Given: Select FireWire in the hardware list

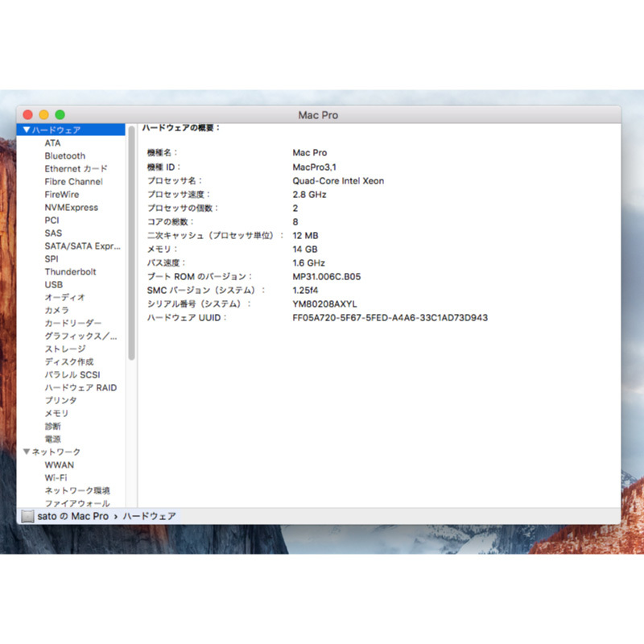Looking at the screenshot, I should (62, 194).
